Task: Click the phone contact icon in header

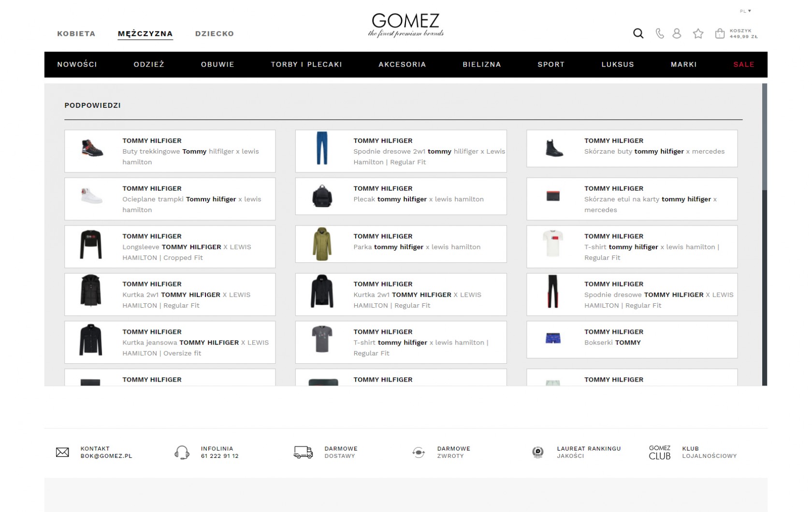Action: (x=659, y=33)
